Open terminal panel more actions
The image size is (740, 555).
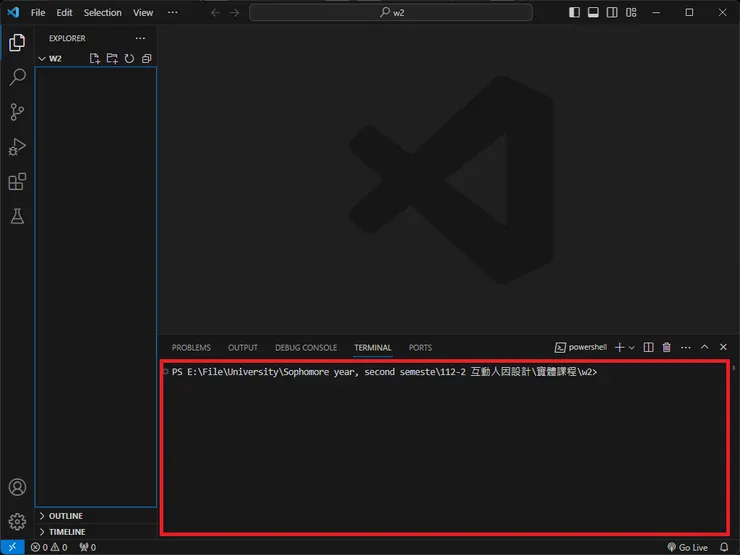click(686, 347)
